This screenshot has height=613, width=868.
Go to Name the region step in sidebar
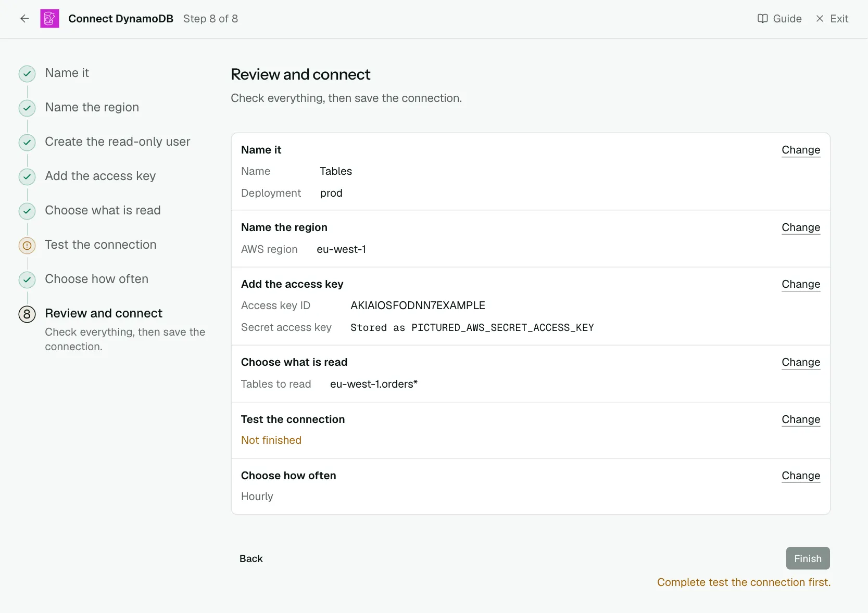point(92,107)
